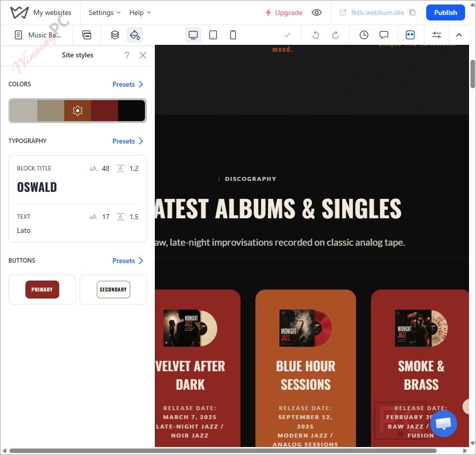
Task: Select the light beige color swatch
Action: 24,111
